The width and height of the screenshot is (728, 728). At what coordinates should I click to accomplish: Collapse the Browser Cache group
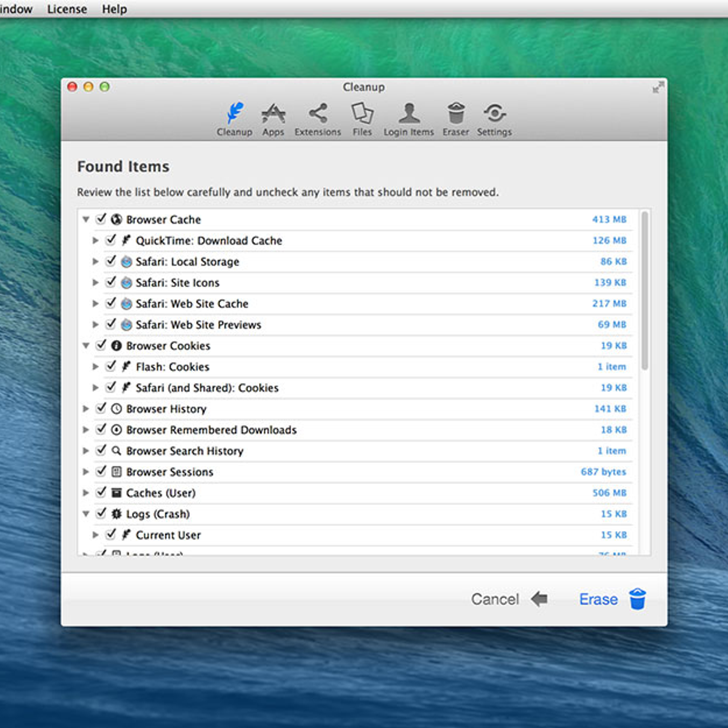86,219
